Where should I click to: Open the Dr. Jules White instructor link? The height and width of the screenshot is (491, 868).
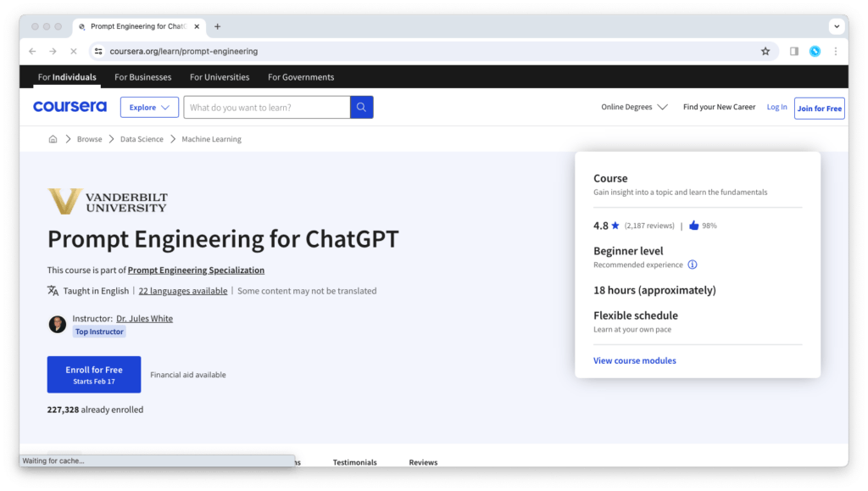144,318
